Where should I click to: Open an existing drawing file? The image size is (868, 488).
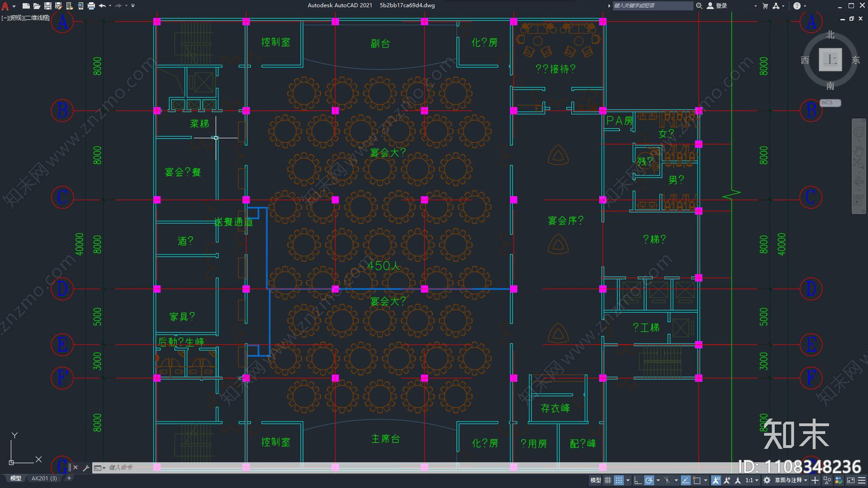coord(36,6)
